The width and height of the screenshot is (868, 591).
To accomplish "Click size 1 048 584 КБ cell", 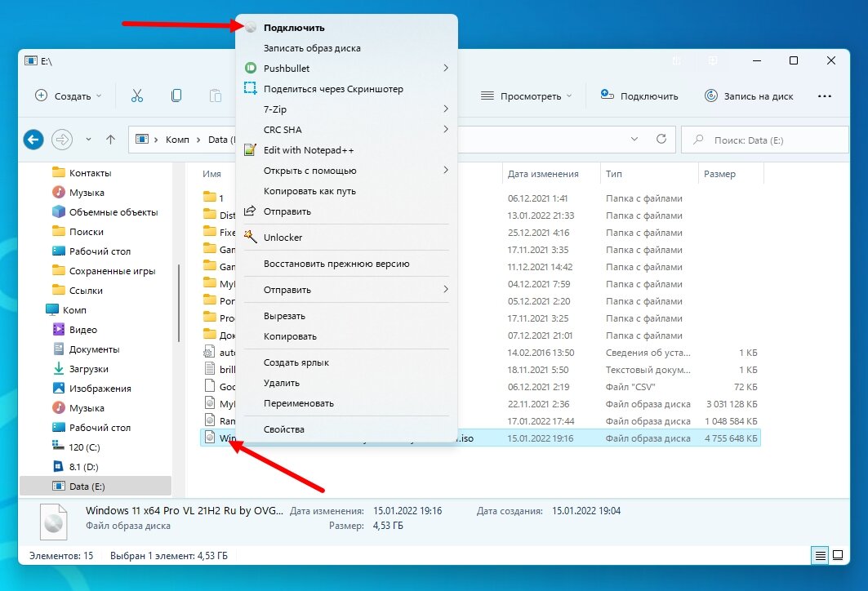I will pos(732,421).
